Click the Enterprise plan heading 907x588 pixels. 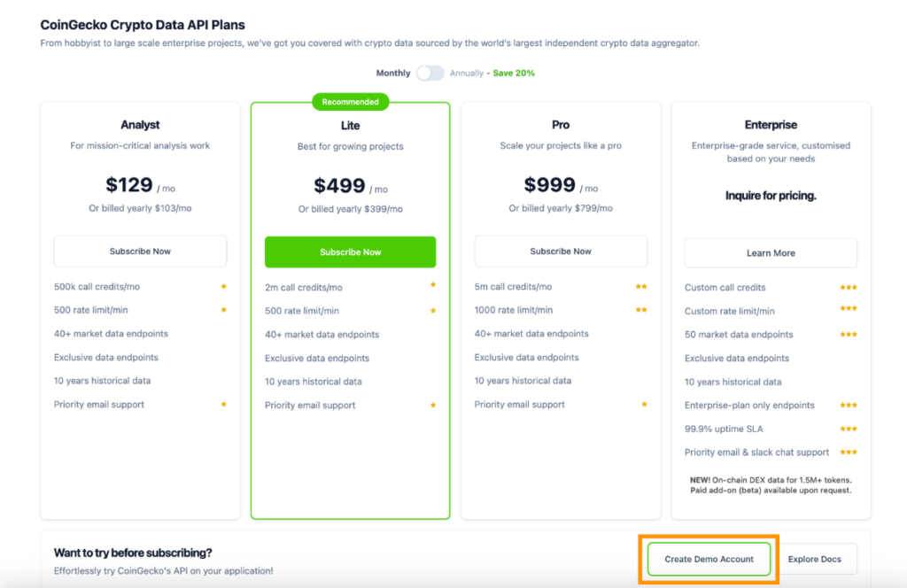(x=771, y=126)
